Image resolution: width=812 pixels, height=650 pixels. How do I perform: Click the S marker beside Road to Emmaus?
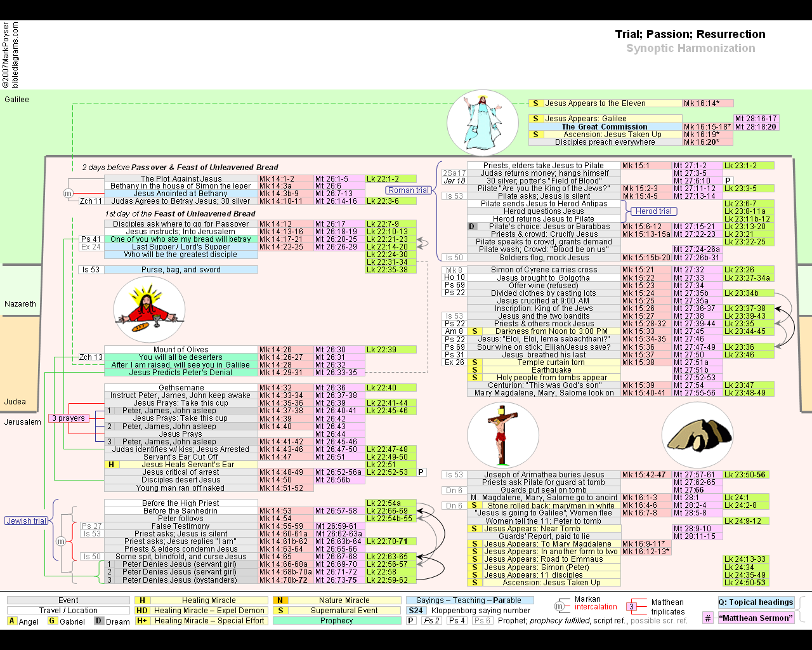click(x=475, y=559)
